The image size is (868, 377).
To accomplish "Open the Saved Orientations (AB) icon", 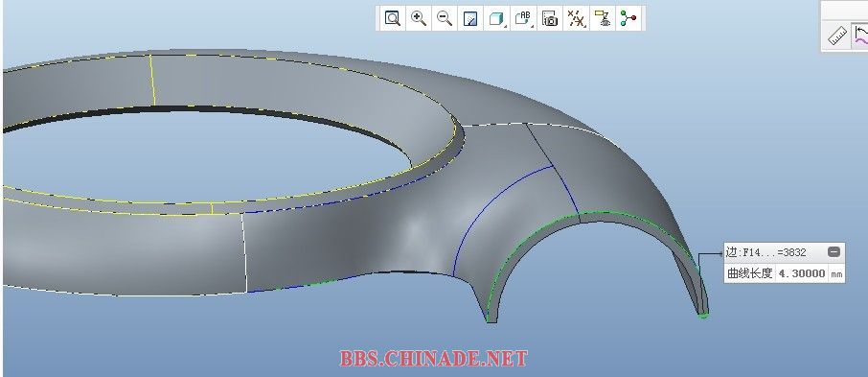I will pyautogui.click(x=522, y=18).
